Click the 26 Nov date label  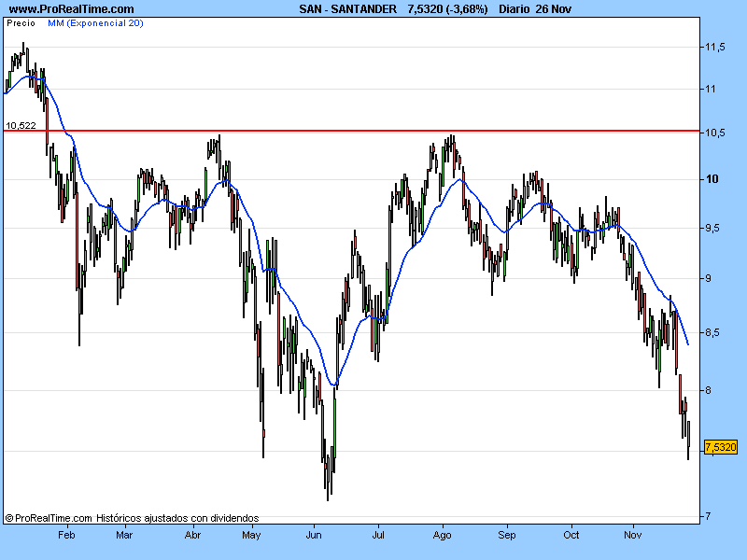point(554,9)
